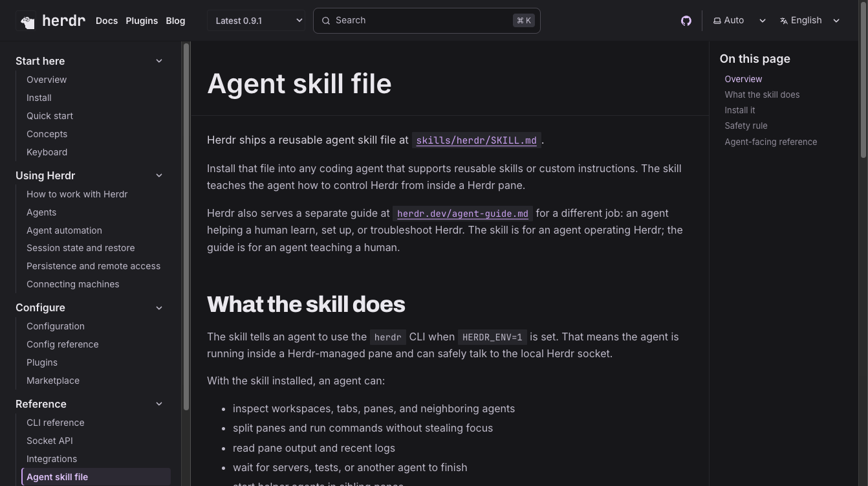The image size is (868, 486).
Task: Click the search magnifier icon
Action: [326, 21]
